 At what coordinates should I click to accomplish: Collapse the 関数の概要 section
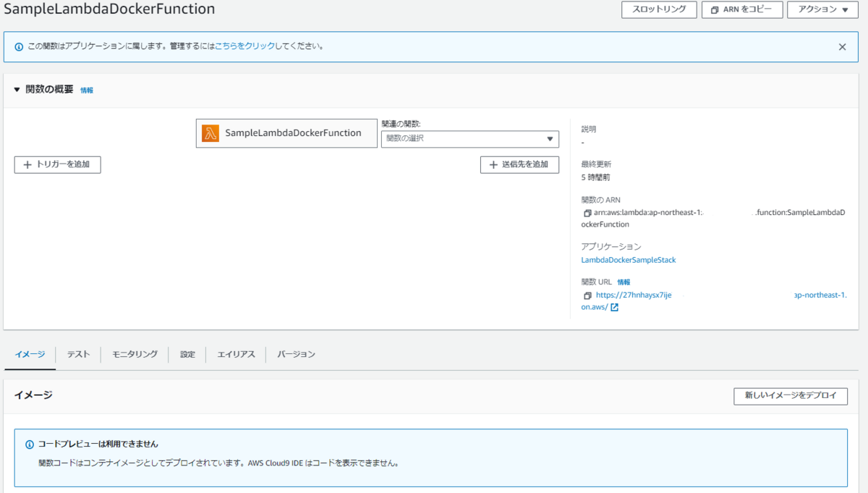pyautogui.click(x=17, y=90)
